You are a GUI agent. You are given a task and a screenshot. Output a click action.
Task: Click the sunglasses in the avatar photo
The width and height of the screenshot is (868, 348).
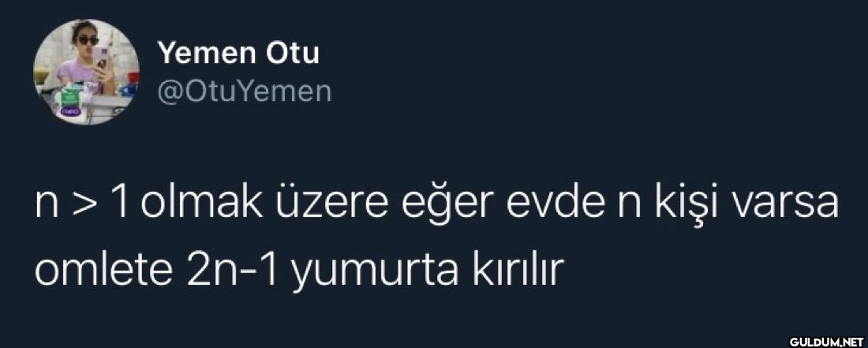point(88,40)
